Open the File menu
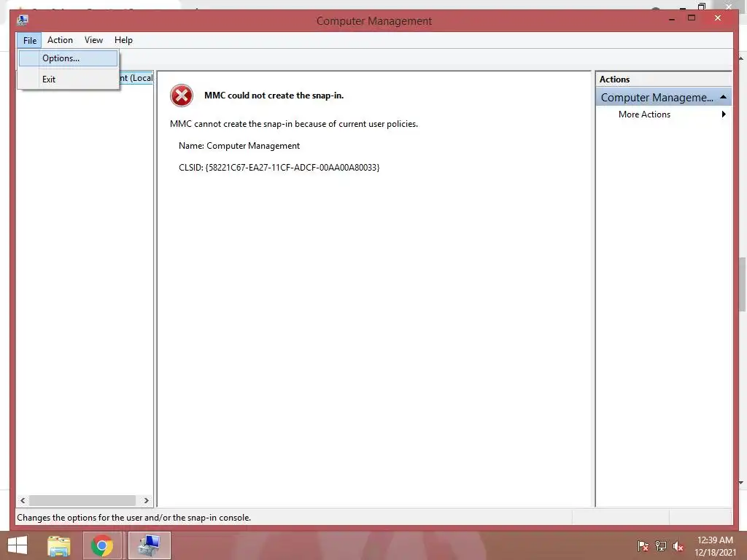Image resolution: width=747 pixels, height=560 pixels. tap(29, 41)
